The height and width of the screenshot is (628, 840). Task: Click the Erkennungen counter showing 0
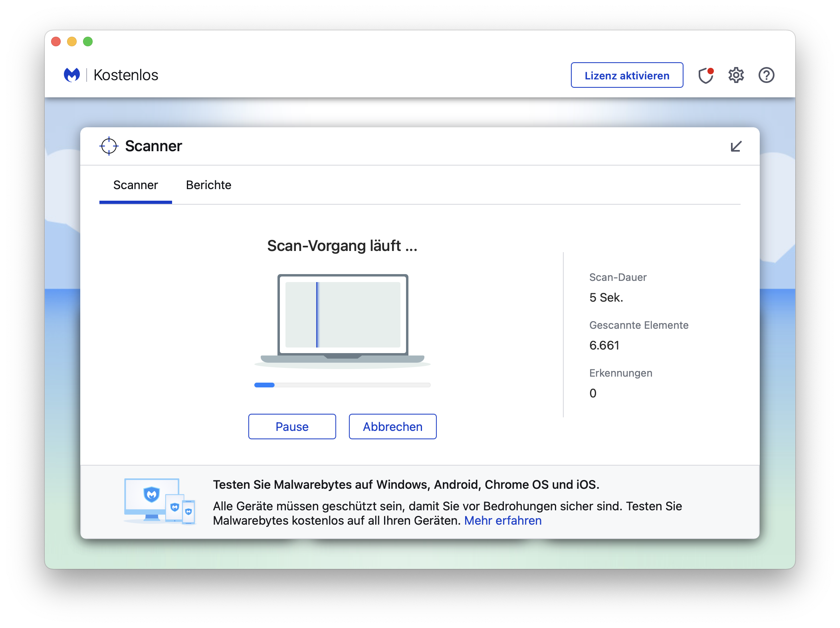(593, 393)
